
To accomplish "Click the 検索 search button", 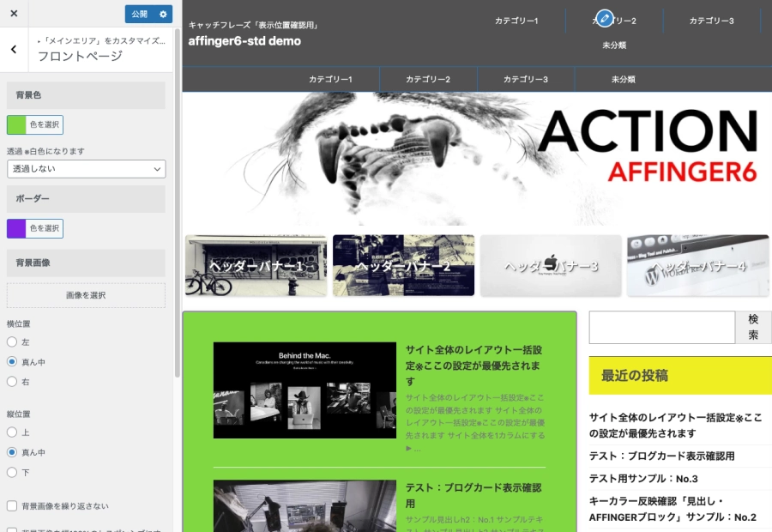I will (753, 327).
